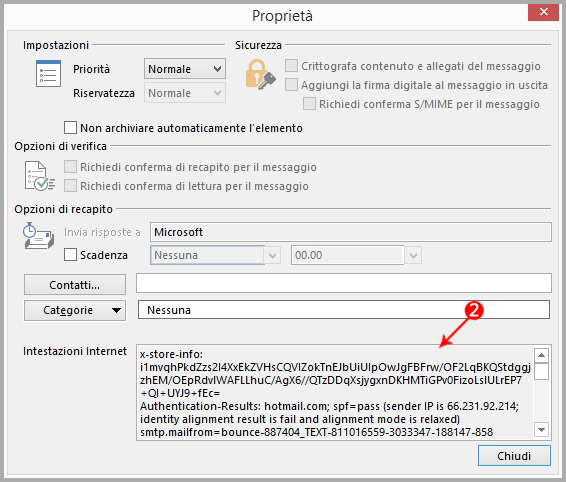Click the scroll down arrow in headers box
Screen dimensions: 566x482
click(541, 430)
